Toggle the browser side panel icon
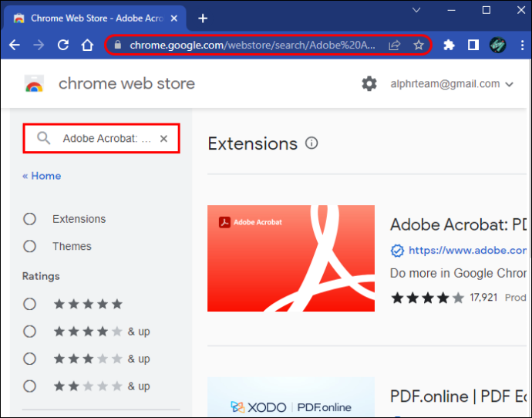This screenshot has height=418, width=532. (473, 46)
